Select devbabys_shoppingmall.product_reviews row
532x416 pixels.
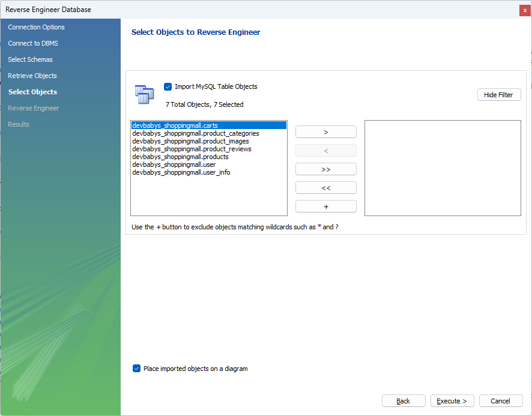[x=209, y=149]
